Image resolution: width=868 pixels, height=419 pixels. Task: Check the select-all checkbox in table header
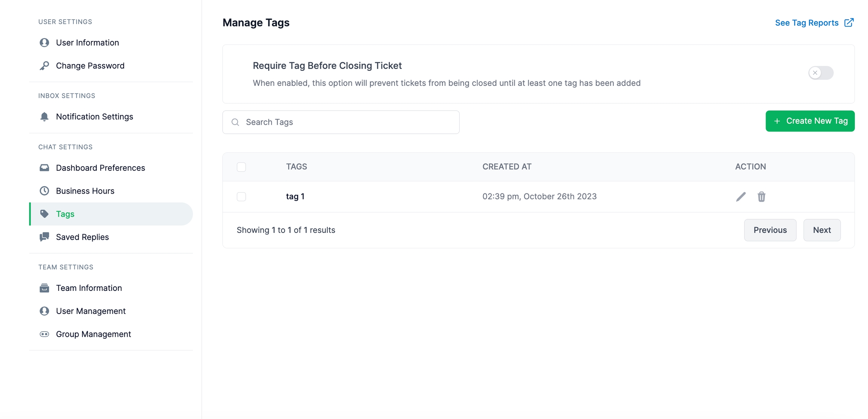[241, 167]
